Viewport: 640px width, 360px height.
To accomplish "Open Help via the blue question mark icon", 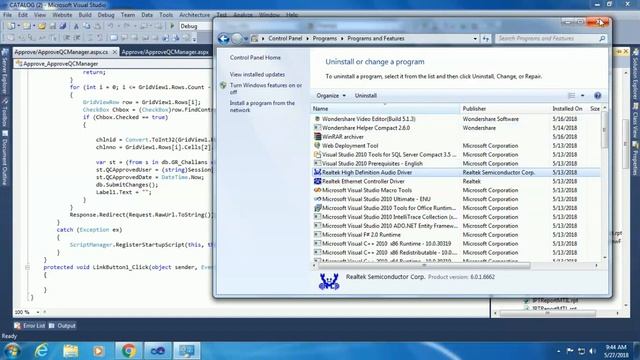I will click(x=598, y=96).
